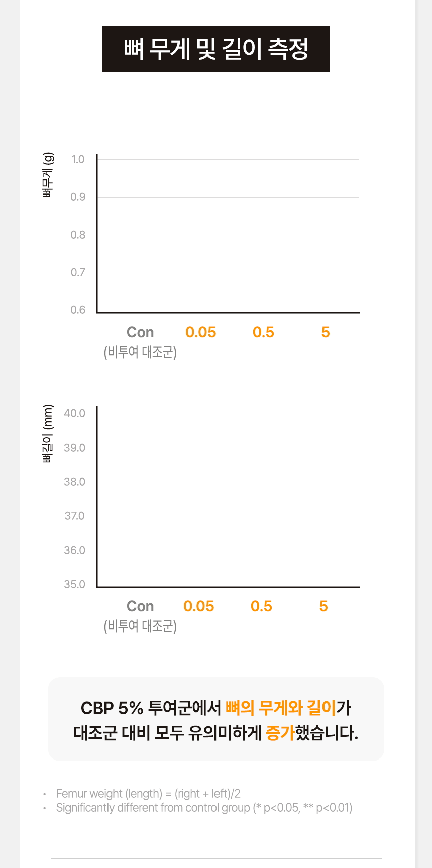This screenshot has height=868, width=432.
Task: Click the Significantly different from control footnote
Action: click(x=204, y=808)
